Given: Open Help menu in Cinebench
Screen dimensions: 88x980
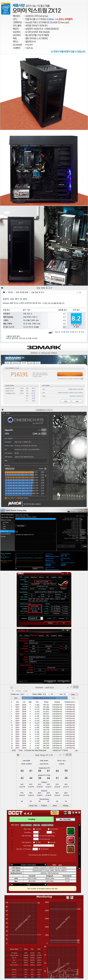Looking at the screenshot, I should (x=8, y=413).
